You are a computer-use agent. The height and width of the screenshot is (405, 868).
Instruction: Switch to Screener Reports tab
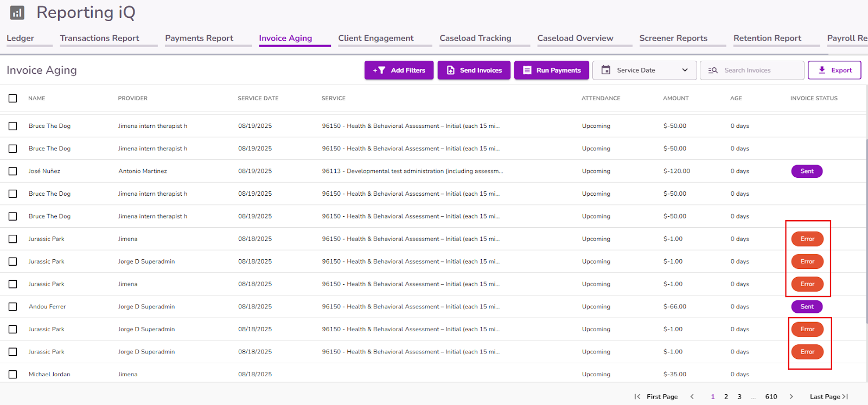673,38
